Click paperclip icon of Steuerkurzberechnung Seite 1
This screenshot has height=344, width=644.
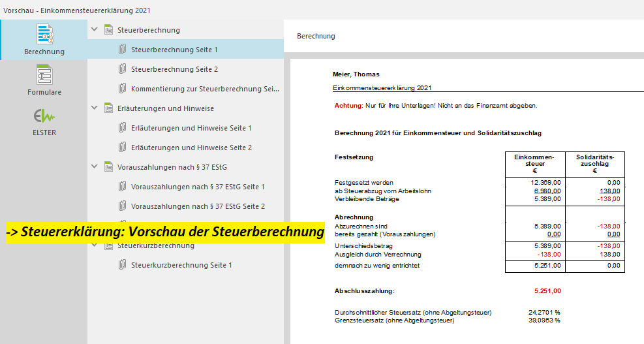tap(122, 265)
